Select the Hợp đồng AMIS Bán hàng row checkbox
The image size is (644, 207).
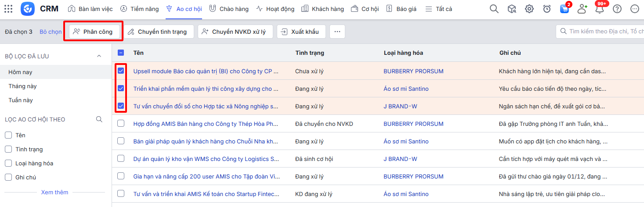click(121, 124)
